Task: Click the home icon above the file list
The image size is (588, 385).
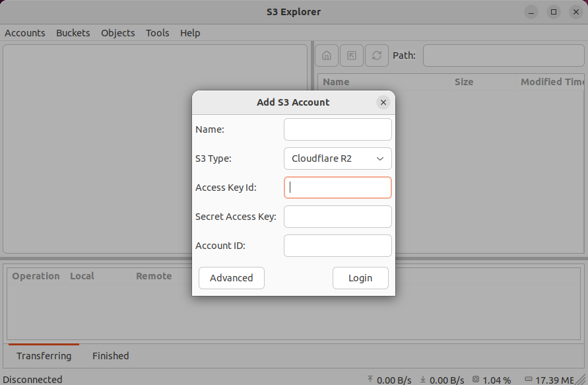Action: pos(326,55)
